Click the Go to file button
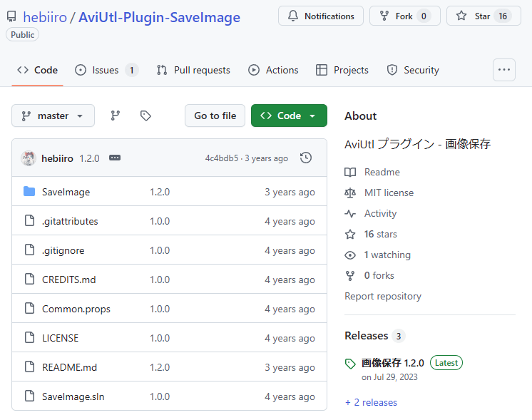 click(215, 116)
